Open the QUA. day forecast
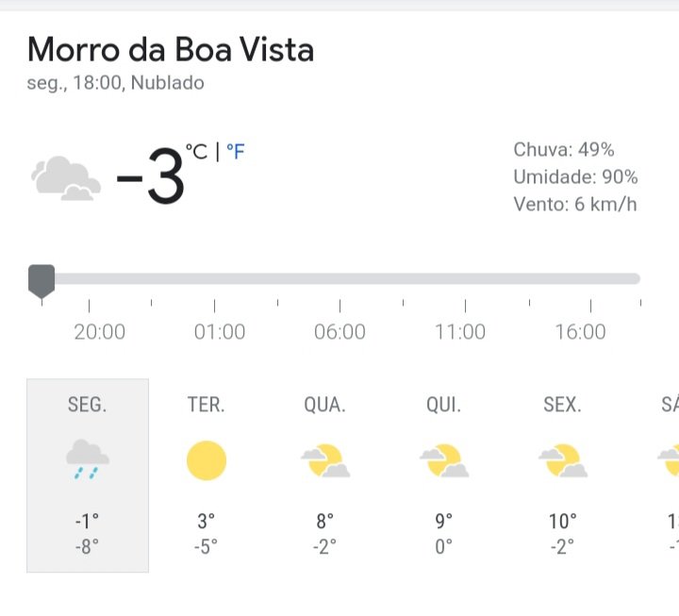Screen dimensions: 679x616 pos(325,475)
